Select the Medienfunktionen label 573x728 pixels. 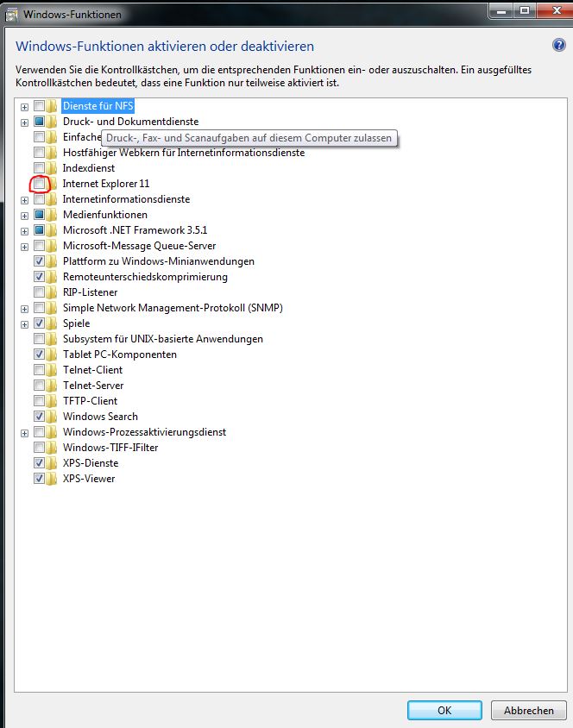tap(105, 215)
